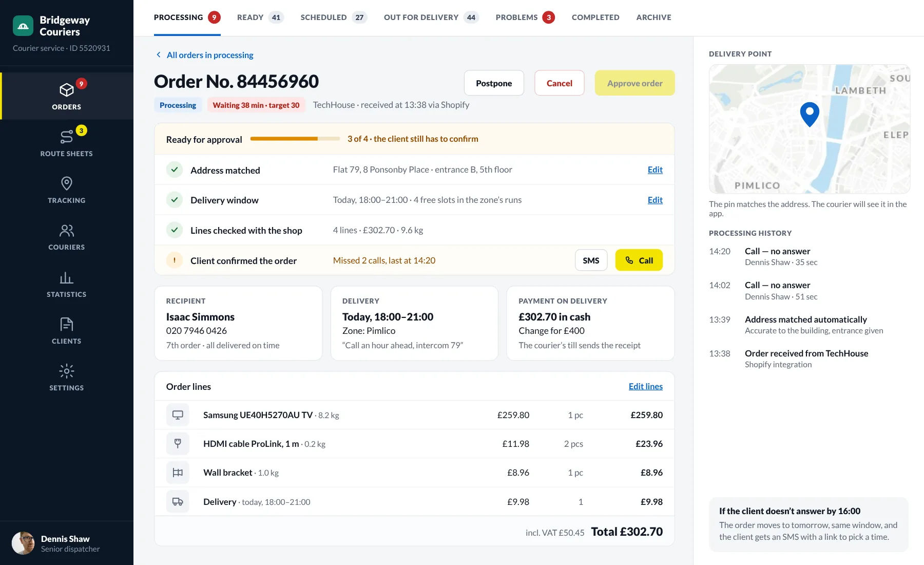This screenshot has height=565, width=924.
Task: Postpone this order
Action: [494, 83]
